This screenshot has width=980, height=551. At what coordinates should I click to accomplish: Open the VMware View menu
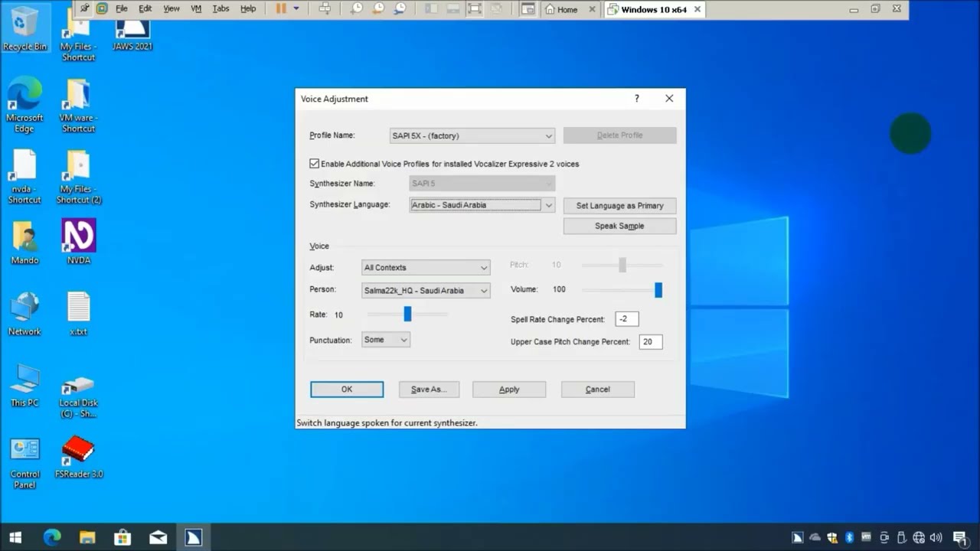point(171,9)
